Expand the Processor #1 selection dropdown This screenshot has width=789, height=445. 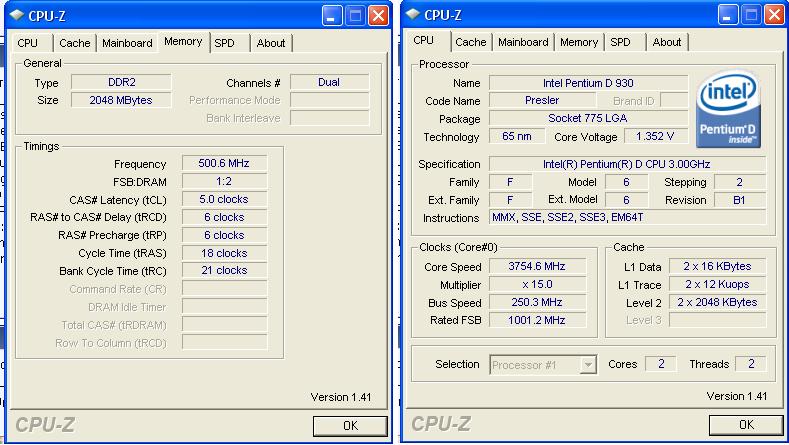pos(588,365)
